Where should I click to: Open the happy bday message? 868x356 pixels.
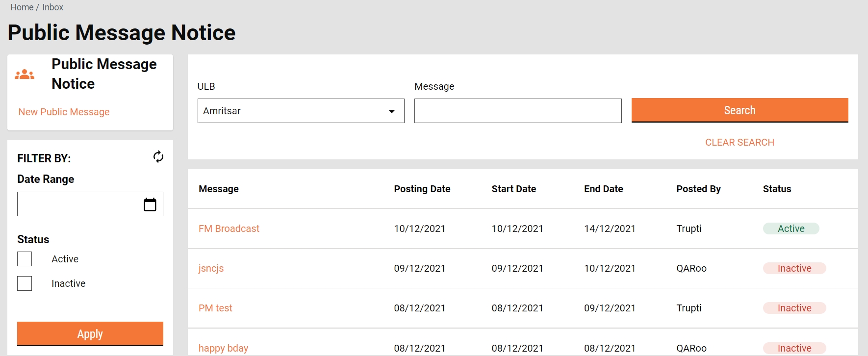[223, 348]
